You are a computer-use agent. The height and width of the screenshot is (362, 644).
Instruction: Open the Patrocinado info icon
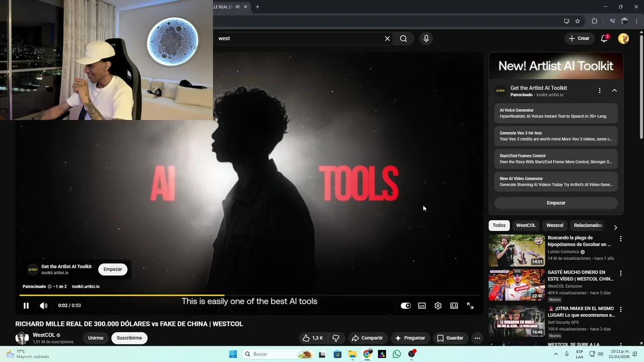coord(49,287)
